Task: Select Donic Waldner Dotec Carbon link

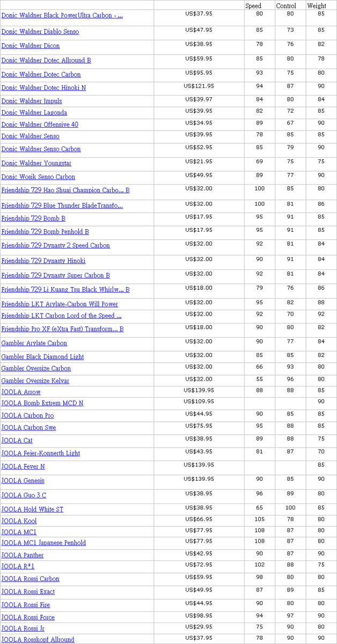Action: click(41, 75)
